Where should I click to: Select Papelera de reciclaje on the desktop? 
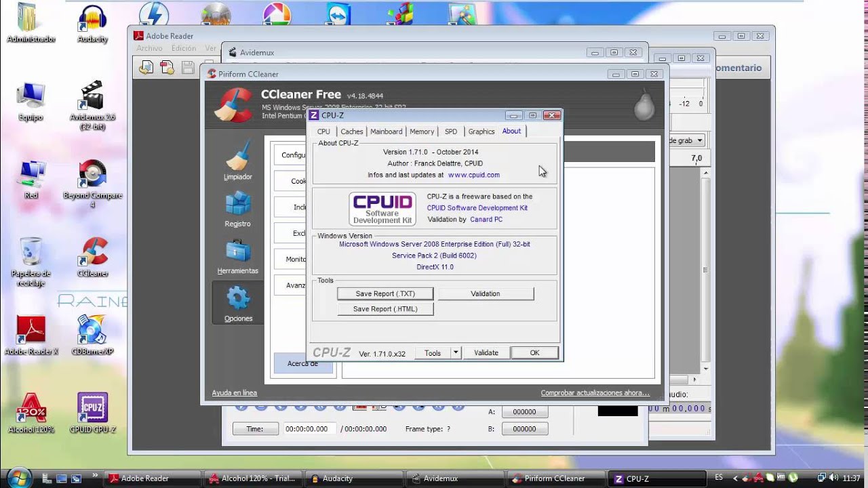point(31,262)
